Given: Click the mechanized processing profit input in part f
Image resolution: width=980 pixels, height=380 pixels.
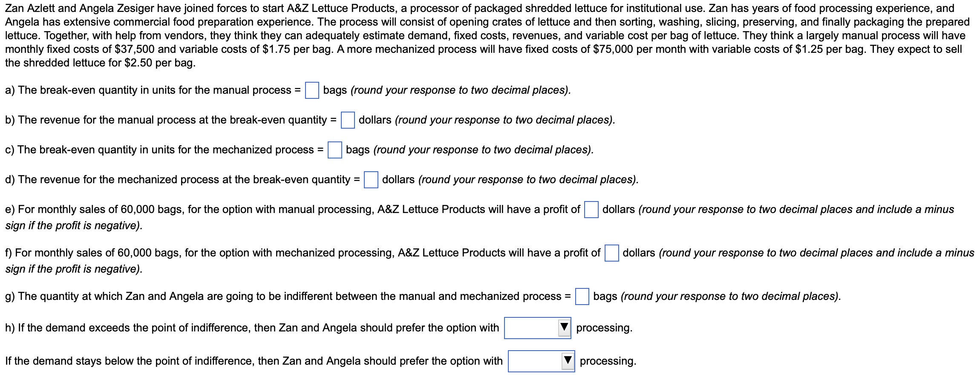Looking at the screenshot, I should (x=611, y=253).
